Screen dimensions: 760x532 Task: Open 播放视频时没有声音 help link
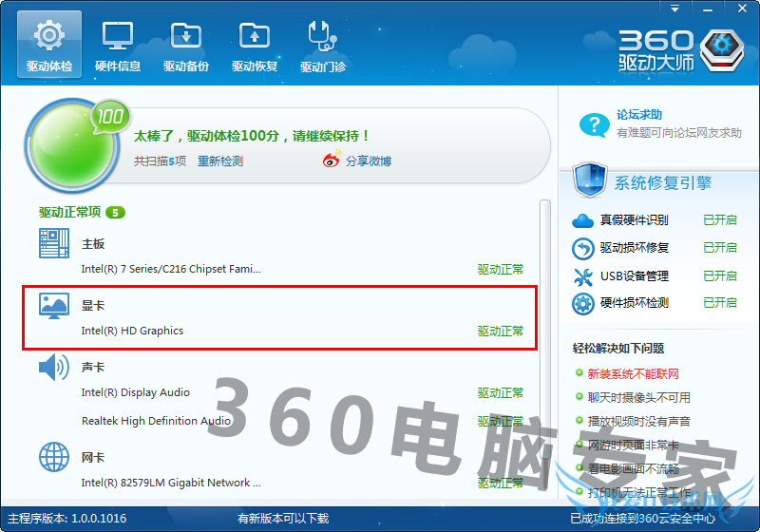click(638, 422)
